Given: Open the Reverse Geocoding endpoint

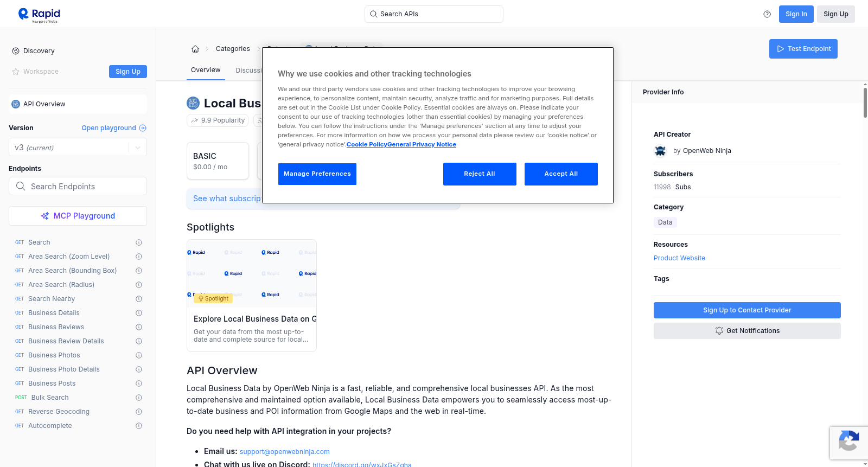Looking at the screenshot, I should tap(59, 412).
